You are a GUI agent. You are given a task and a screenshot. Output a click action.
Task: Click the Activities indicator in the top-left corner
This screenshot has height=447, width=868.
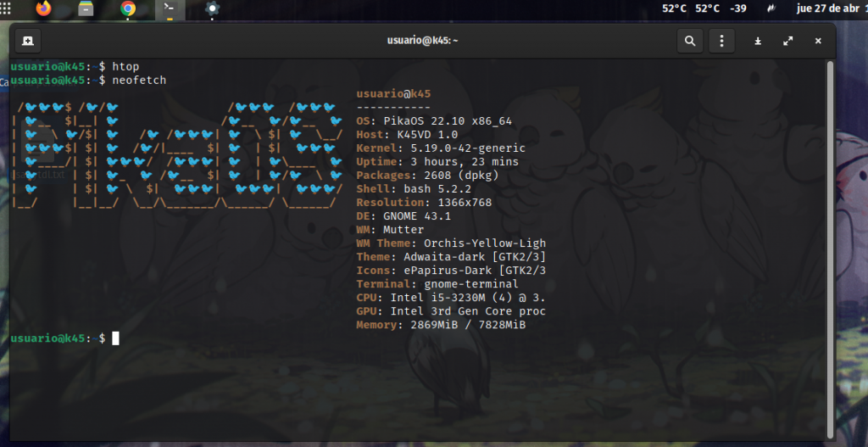pos(6,8)
